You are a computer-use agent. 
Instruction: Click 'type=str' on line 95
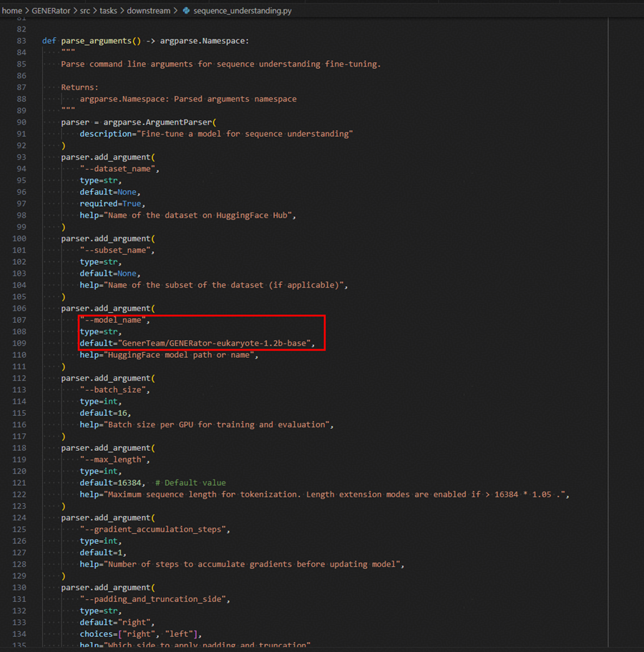tap(101, 180)
